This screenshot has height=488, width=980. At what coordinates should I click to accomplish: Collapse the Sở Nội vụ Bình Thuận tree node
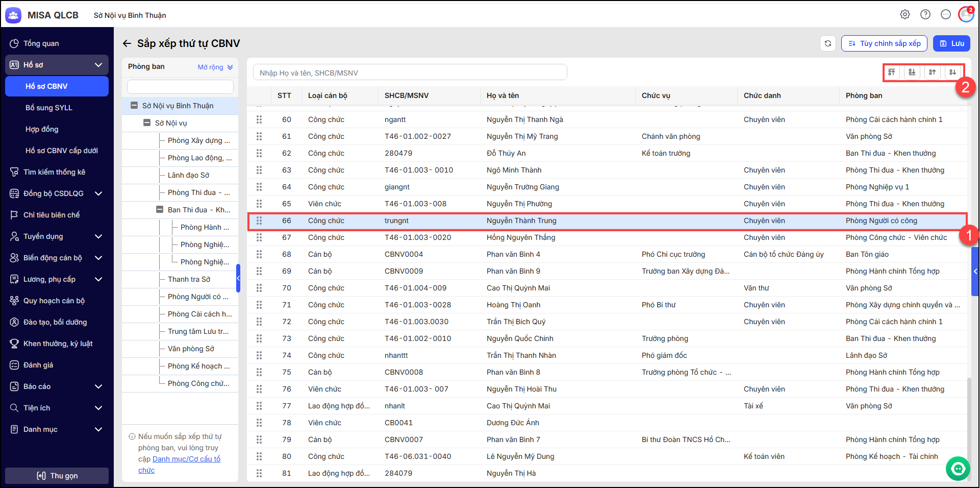click(x=134, y=106)
